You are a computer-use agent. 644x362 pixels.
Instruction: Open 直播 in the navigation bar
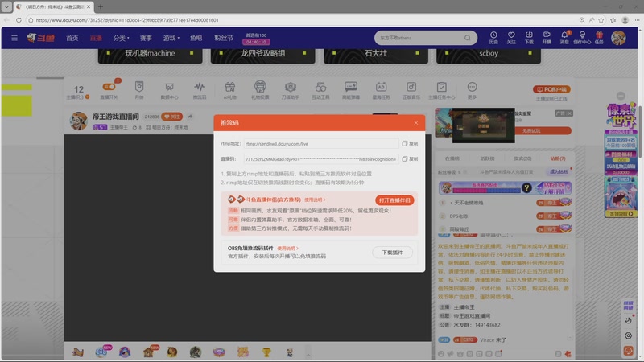[96, 38]
